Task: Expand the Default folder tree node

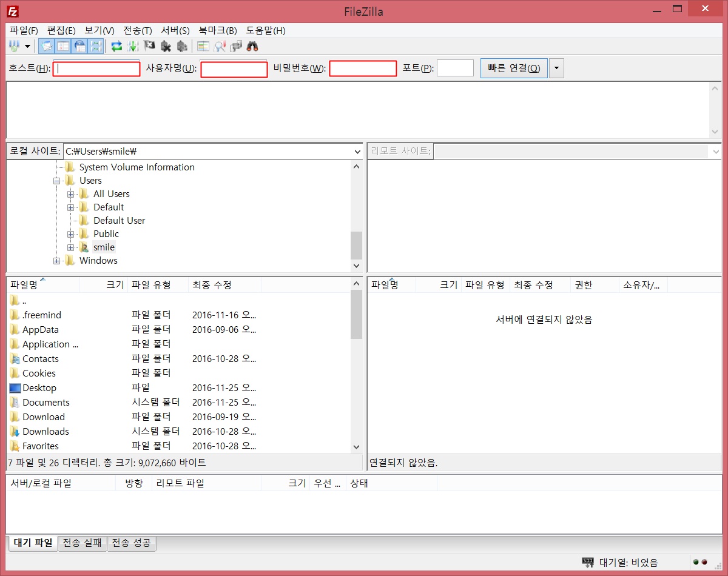Action: [70, 207]
